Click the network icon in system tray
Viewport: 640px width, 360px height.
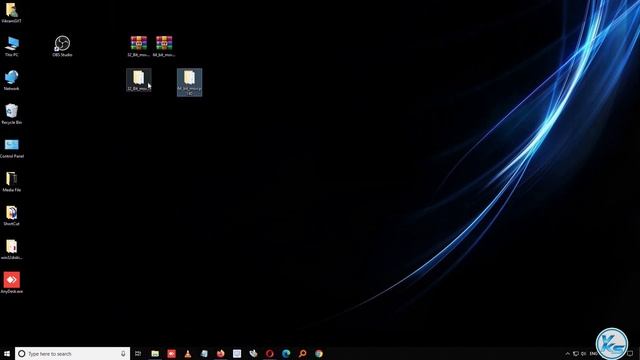(576, 353)
